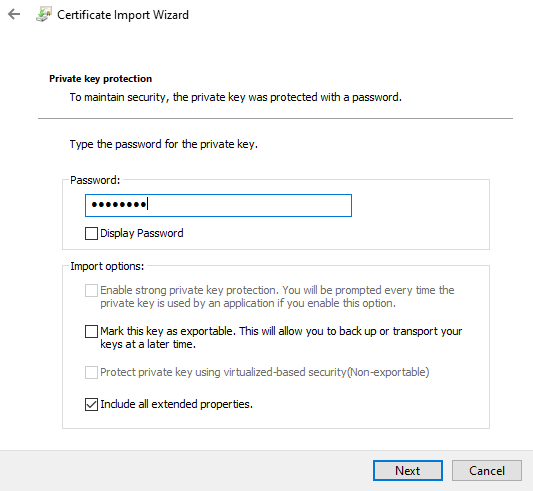Click the Next button
533x491 pixels.
coord(408,471)
